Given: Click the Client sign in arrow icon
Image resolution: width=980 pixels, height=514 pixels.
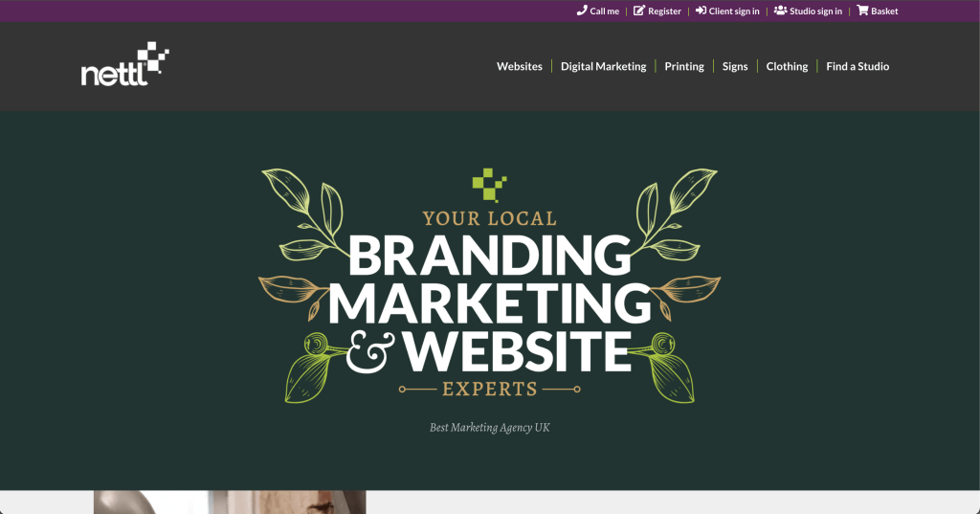Looking at the screenshot, I should [701, 10].
